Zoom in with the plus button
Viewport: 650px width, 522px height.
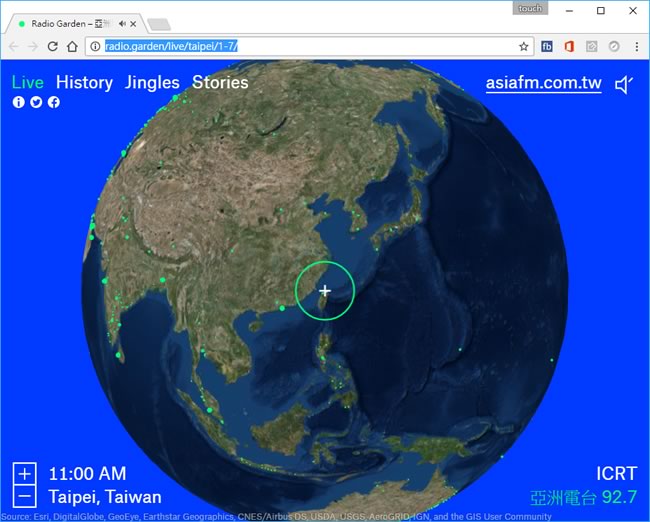click(25, 474)
